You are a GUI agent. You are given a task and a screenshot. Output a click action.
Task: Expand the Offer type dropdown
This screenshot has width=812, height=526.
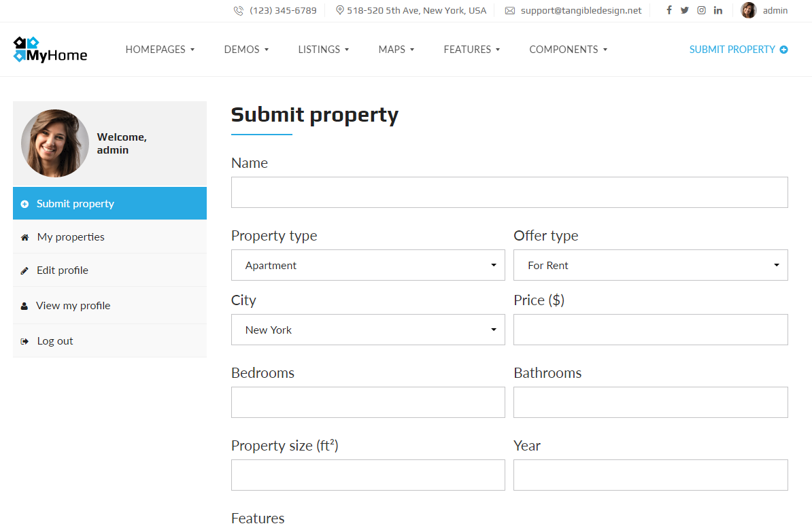pos(650,265)
